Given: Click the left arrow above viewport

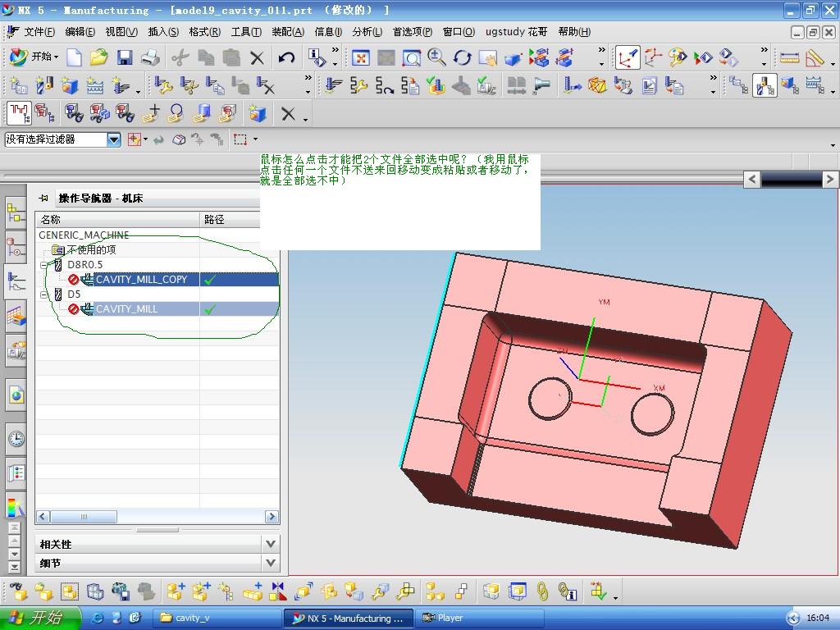Looking at the screenshot, I should click(752, 180).
